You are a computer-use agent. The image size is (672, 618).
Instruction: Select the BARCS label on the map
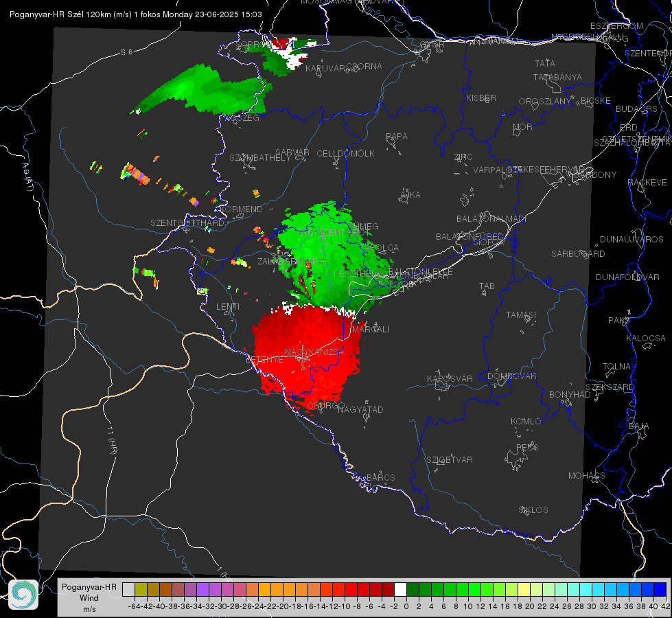pos(380,477)
